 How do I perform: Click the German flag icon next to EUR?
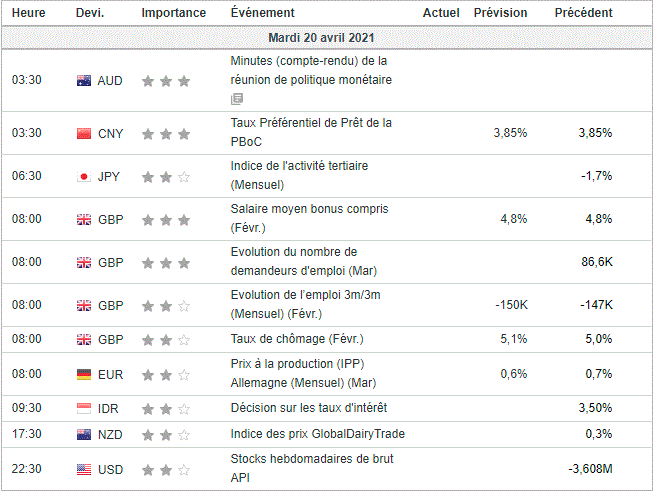pos(84,374)
